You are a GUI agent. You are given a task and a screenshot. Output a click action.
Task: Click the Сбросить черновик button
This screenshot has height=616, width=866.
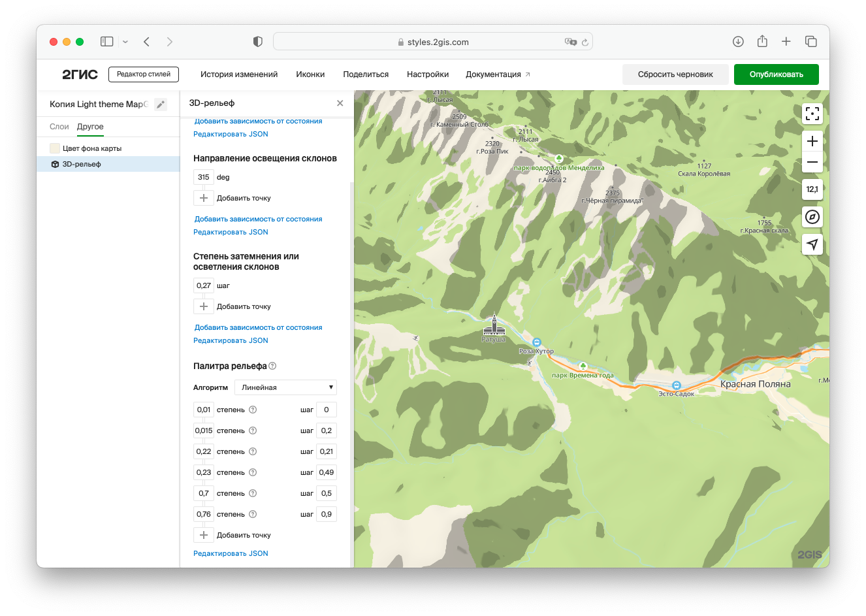[x=675, y=74]
